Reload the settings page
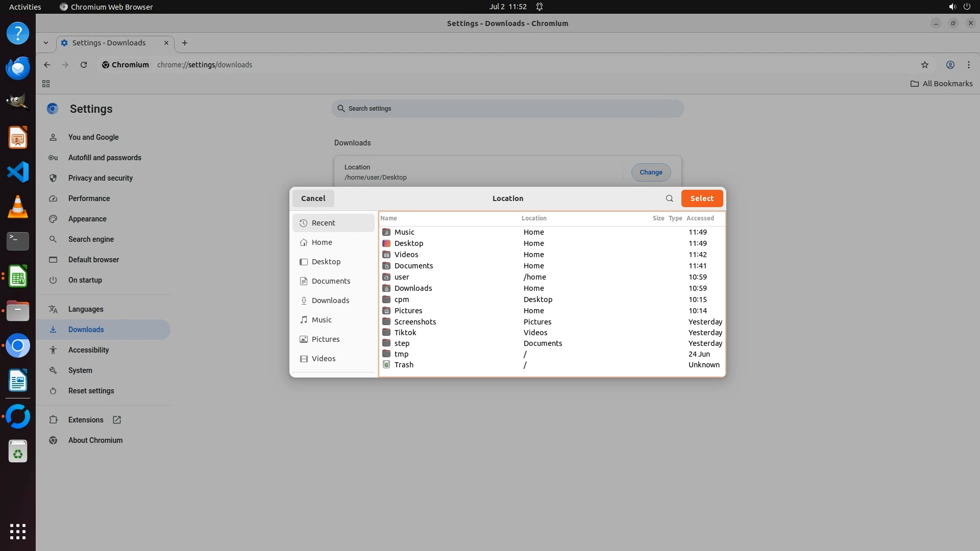This screenshot has height=551, width=980. [x=84, y=65]
